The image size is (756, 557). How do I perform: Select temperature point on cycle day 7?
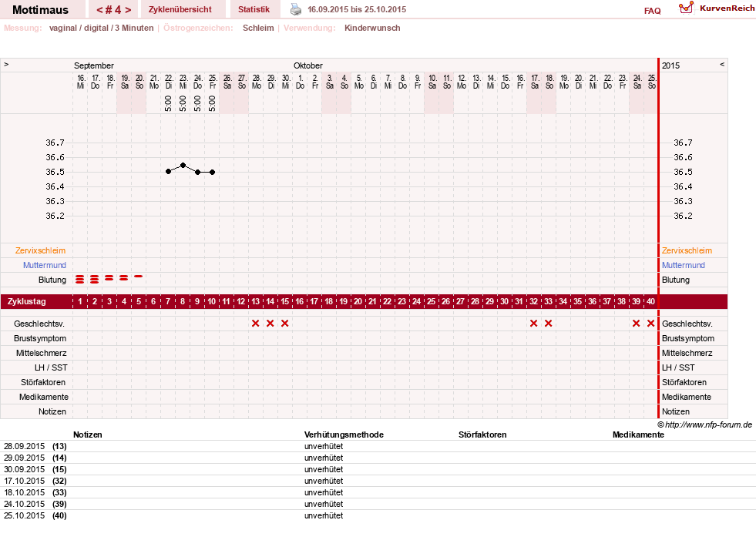point(168,172)
